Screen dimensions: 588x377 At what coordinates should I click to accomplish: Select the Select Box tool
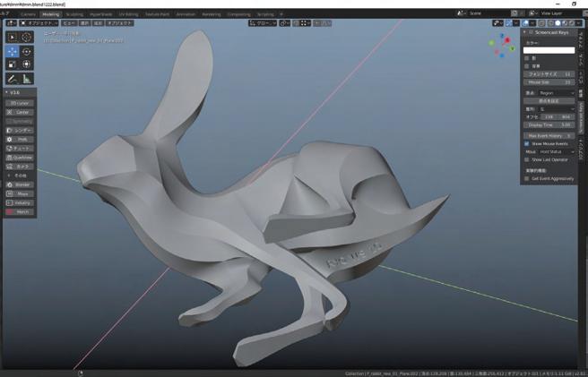(x=13, y=37)
